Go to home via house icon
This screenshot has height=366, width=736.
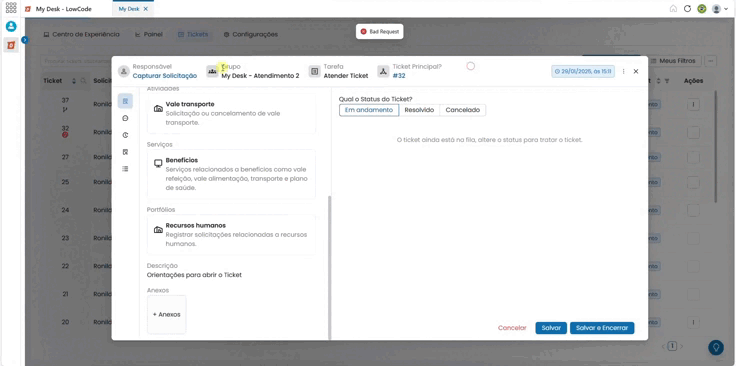coord(673,8)
